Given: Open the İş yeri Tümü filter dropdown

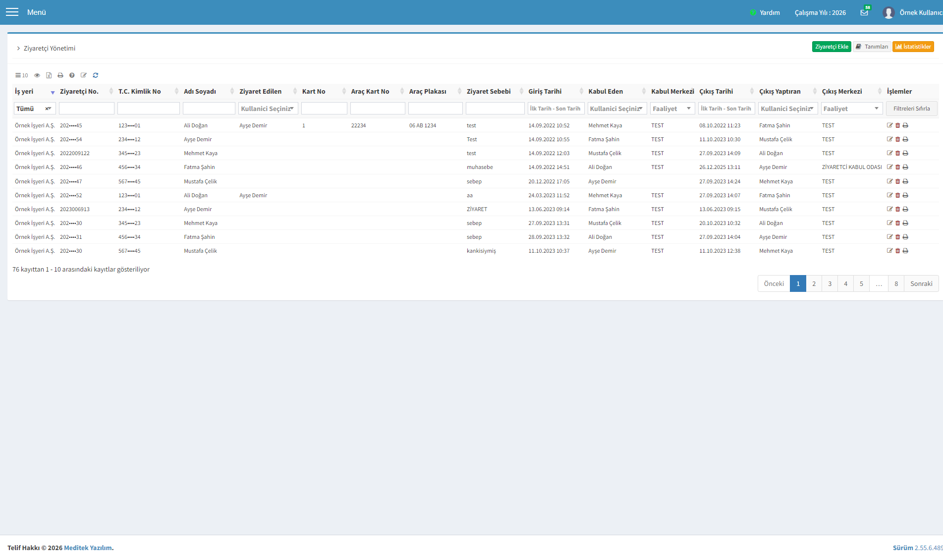Looking at the screenshot, I should click(x=35, y=109).
